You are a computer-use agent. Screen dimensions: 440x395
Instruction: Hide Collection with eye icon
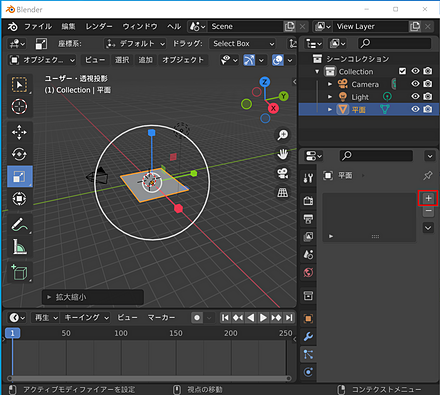[415, 71]
